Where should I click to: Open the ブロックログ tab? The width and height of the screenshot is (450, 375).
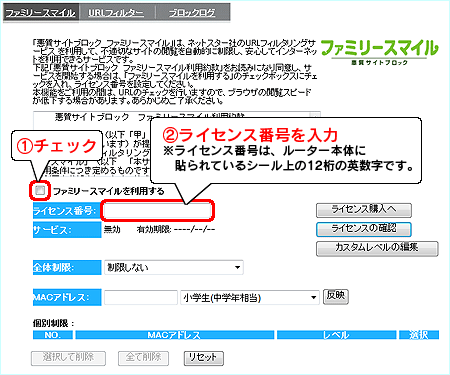click(192, 13)
